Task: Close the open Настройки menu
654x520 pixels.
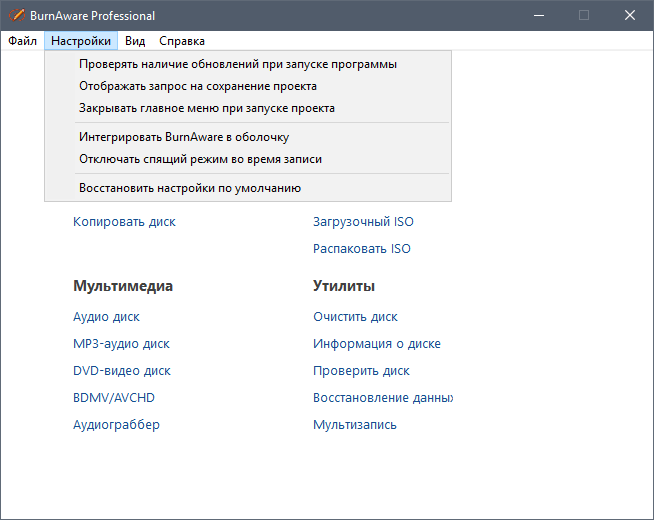Action: (81, 41)
